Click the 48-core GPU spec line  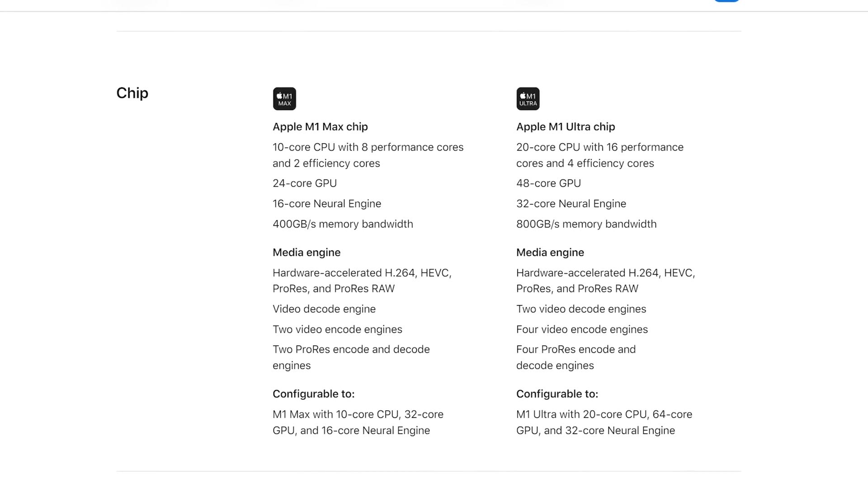coord(548,183)
